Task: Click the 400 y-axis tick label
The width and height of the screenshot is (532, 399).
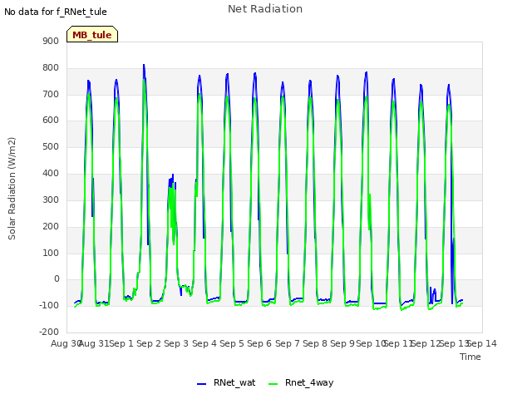Action: pos(51,174)
